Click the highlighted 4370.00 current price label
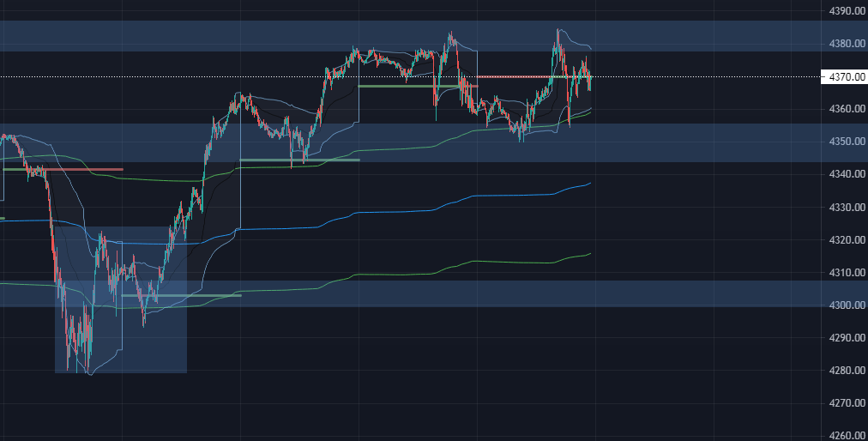This screenshot has height=441, width=868. [x=844, y=77]
